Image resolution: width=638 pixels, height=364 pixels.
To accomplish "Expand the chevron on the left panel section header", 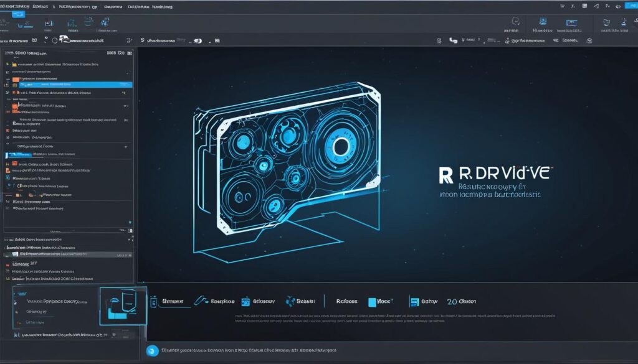I will 126,147.
